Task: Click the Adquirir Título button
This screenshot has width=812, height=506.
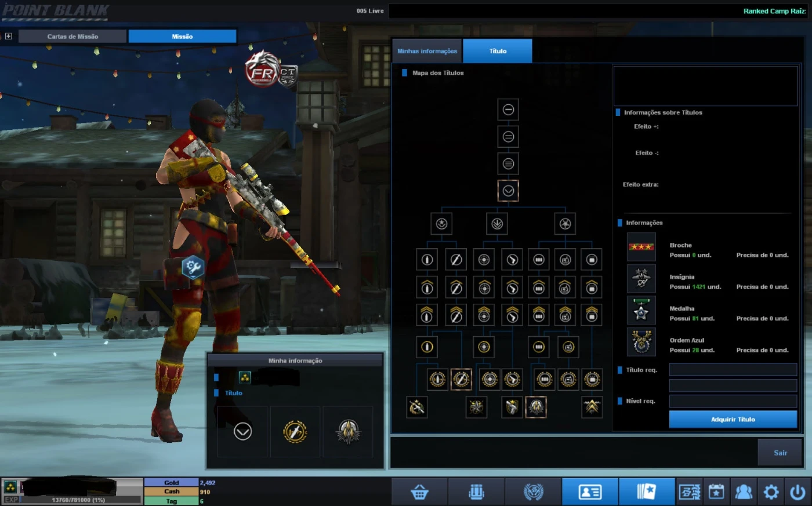Action: coord(733,419)
